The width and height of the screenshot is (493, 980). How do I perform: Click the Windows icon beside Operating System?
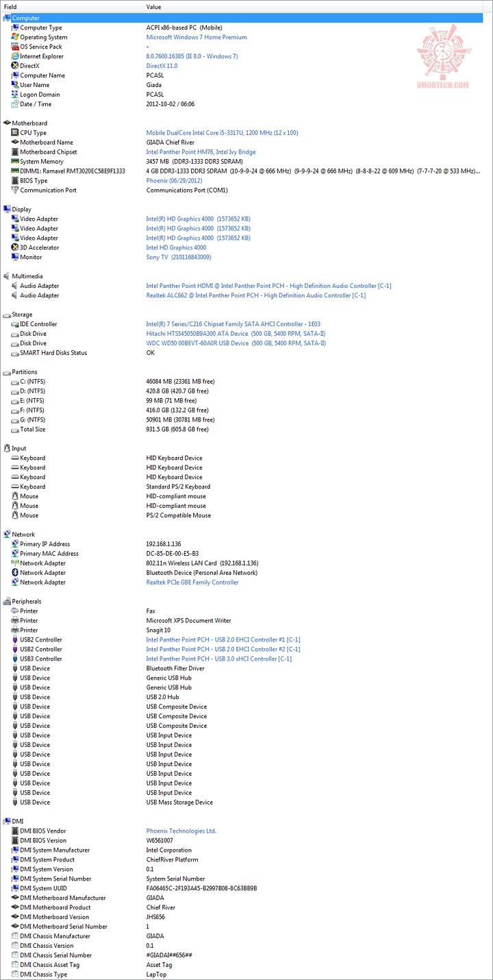coord(15,37)
